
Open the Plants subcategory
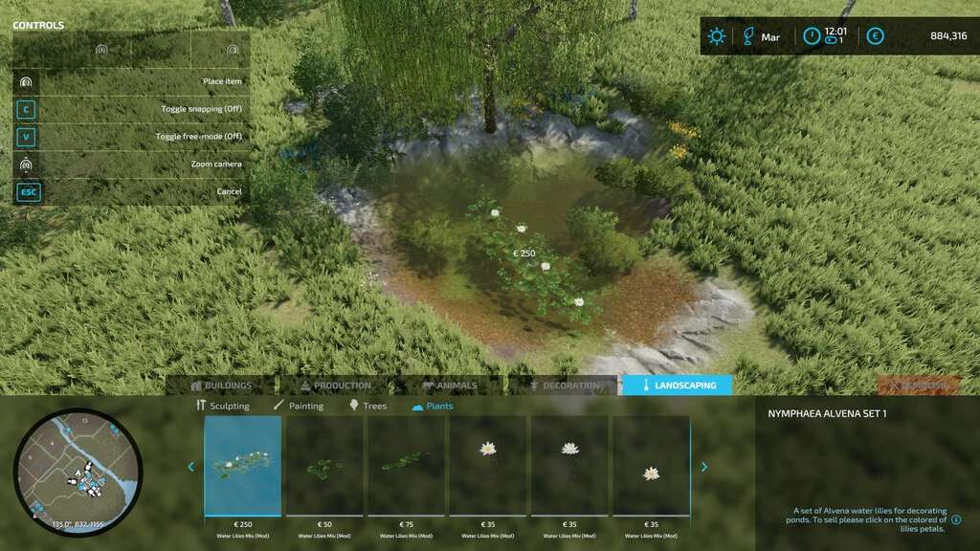433,406
